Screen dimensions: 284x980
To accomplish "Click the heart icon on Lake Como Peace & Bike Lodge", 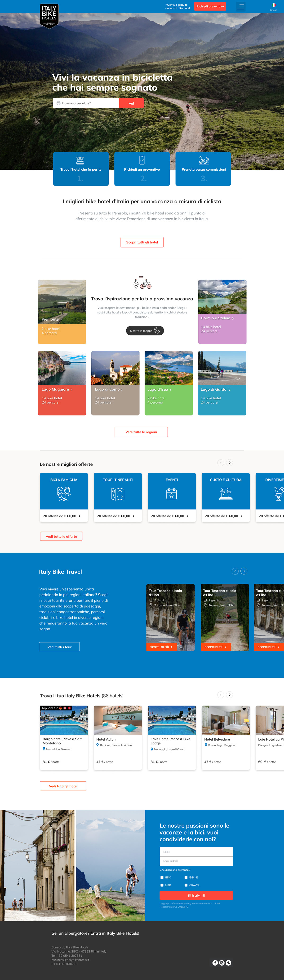I will pos(190,709).
